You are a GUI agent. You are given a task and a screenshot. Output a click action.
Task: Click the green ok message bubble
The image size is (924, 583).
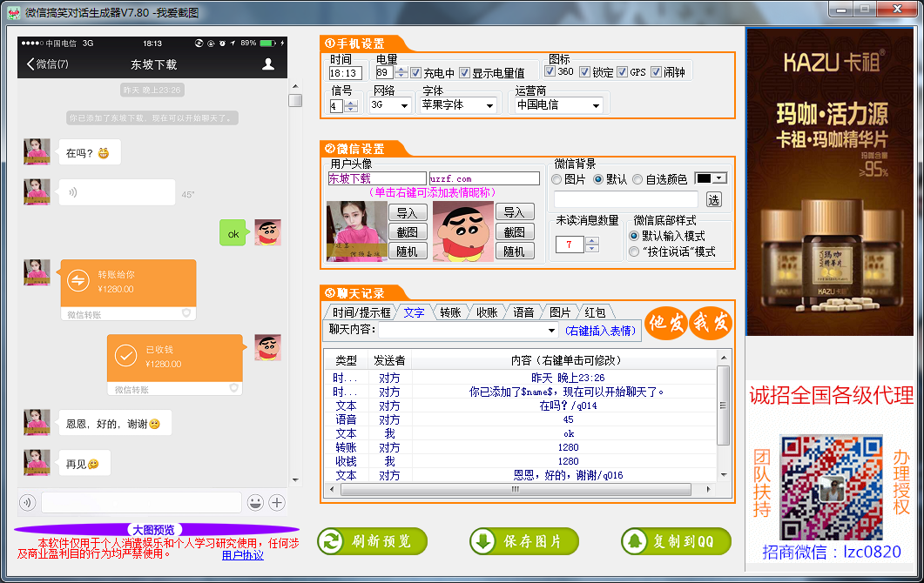click(233, 233)
